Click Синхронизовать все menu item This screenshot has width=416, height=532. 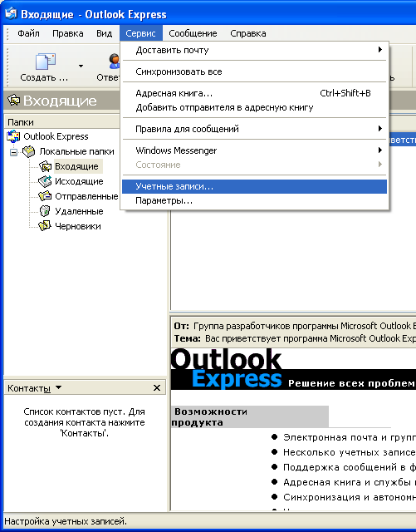tap(254, 72)
